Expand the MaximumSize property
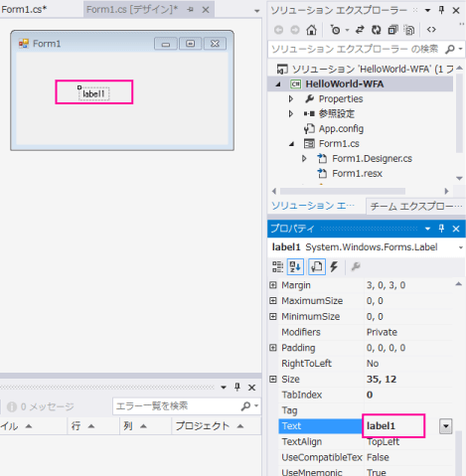This screenshot has width=466, height=476. (273, 301)
